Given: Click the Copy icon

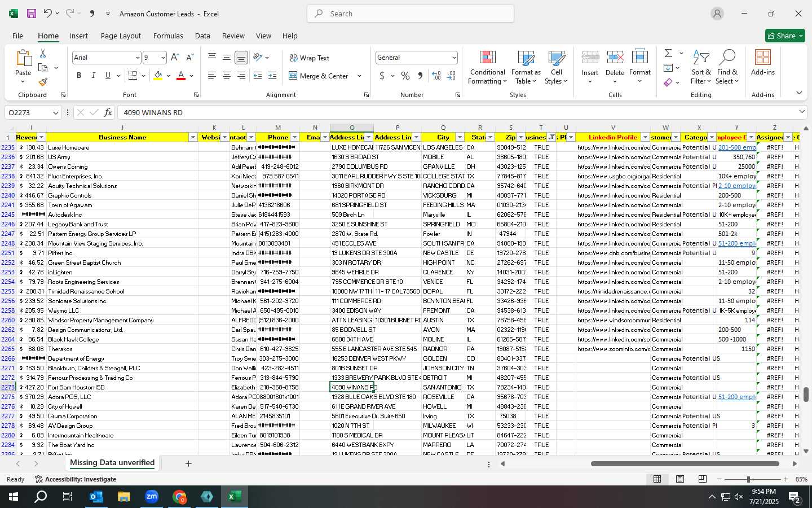Looking at the screenshot, I should coord(43,68).
